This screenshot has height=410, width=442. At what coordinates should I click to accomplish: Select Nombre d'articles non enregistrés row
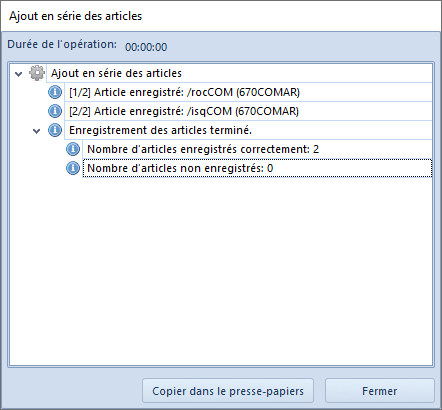(x=257, y=168)
